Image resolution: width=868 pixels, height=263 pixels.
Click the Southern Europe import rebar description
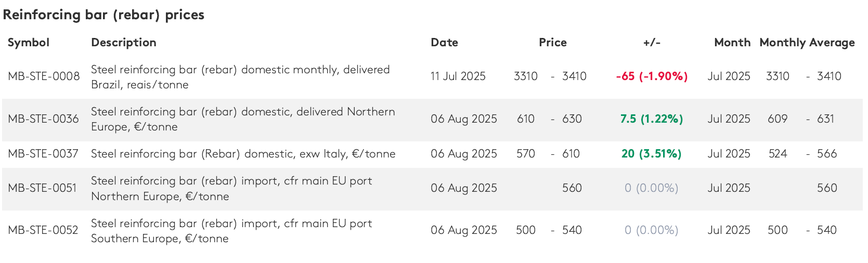pos(231,231)
